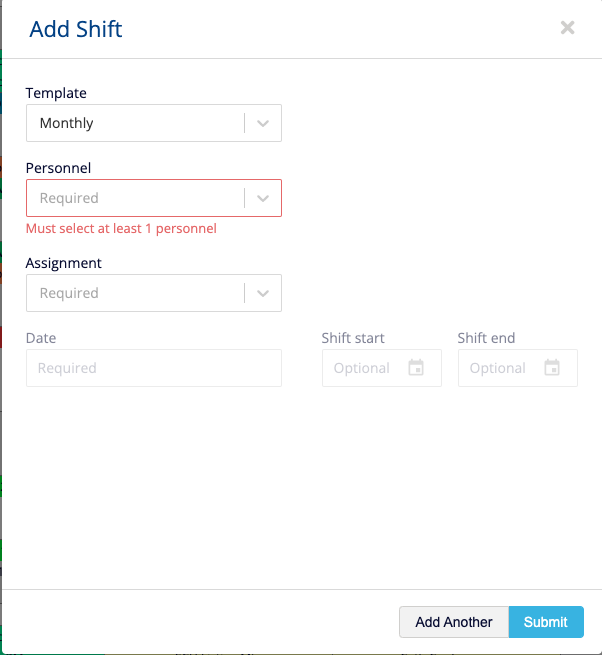Click the Personnel field label

[58, 168]
